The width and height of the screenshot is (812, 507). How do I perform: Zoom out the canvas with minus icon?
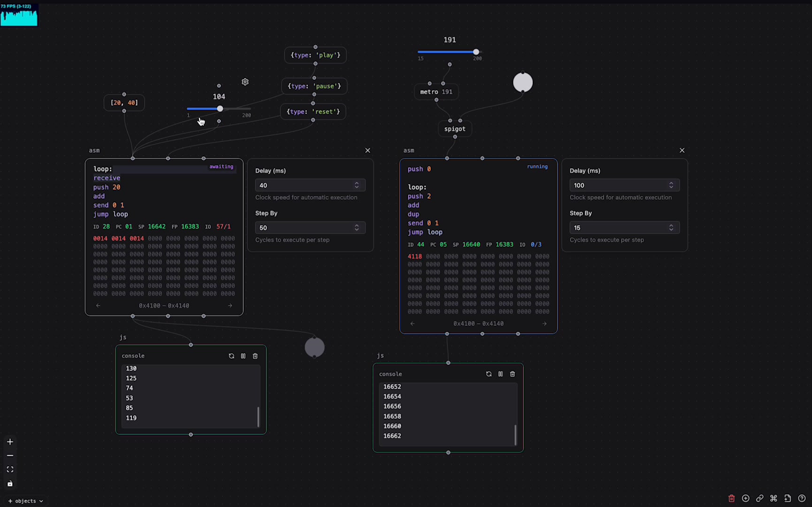coord(10,456)
